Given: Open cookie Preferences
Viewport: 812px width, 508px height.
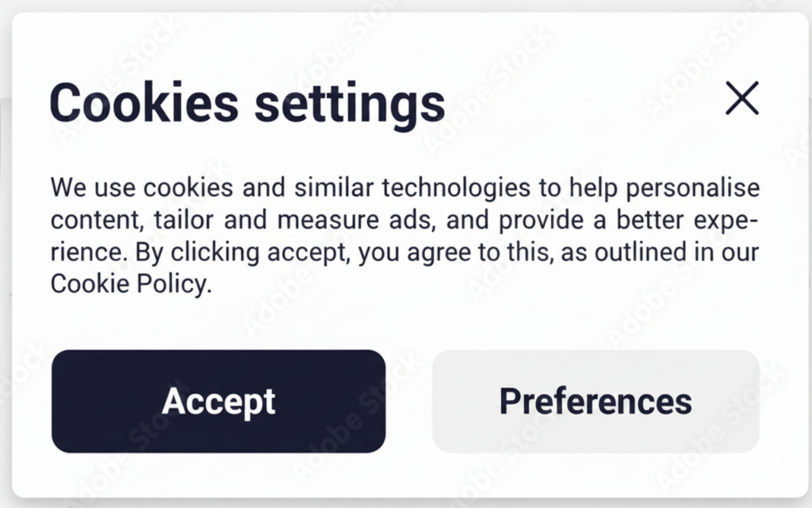Looking at the screenshot, I should 595,402.
